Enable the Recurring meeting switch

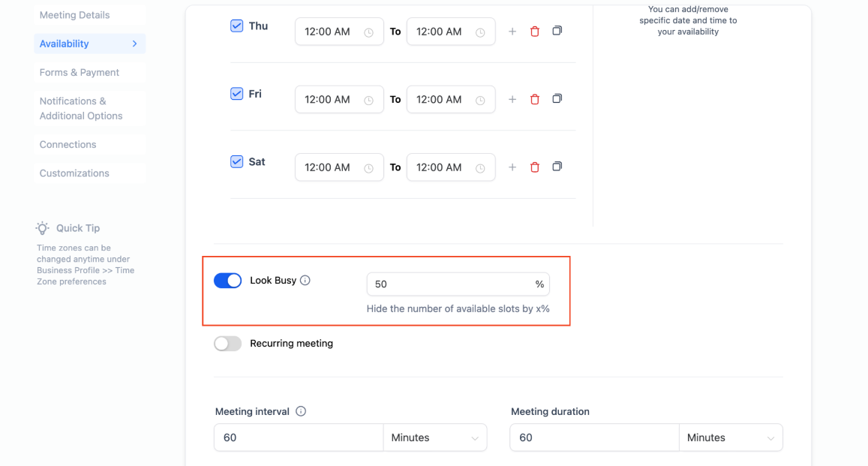[x=227, y=344]
